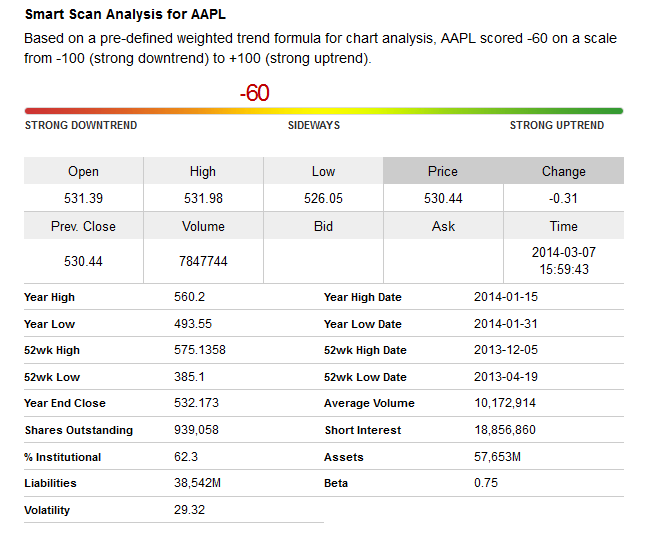Click the 'Year High' label
This screenshot has height=536, width=648.
click(50, 297)
